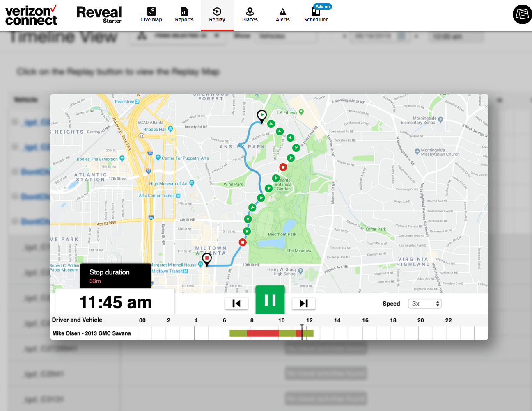
Task: Click the long red segment on timeline
Action: (263, 333)
